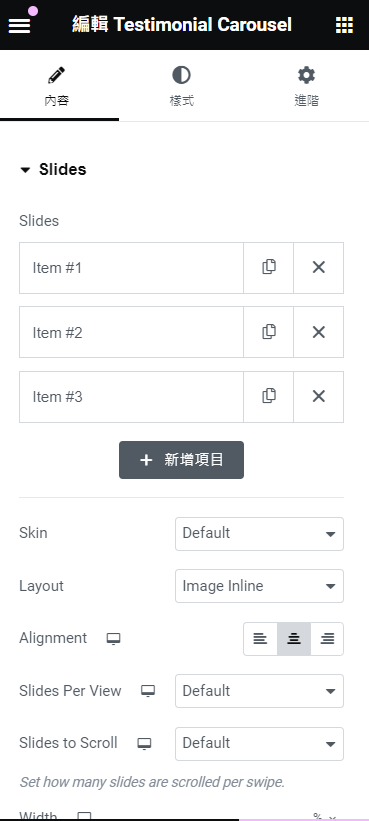Screen dimensions: 369x821
Task: Duplicate slide Item #3
Action: [x=269, y=396]
